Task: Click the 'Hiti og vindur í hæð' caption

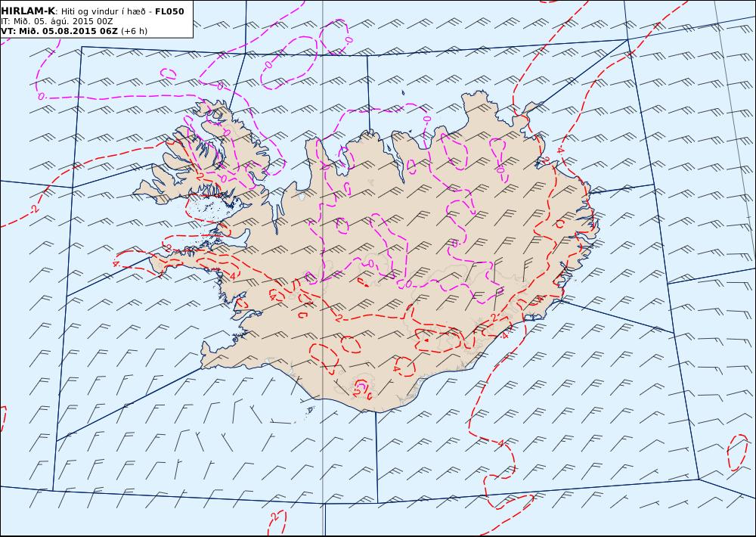Action: [104, 11]
